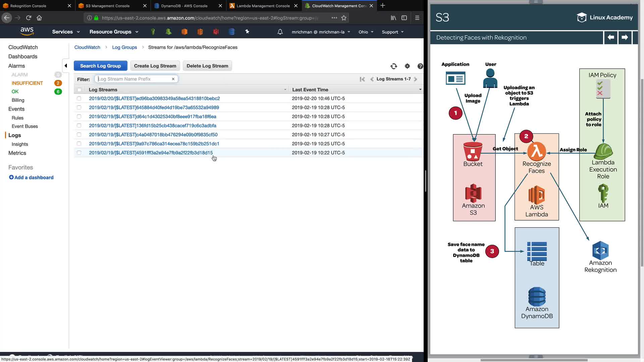Viewport: 644px width, 362px height.
Task: Check the select-all Log Streams checkbox
Action: (x=79, y=90)
